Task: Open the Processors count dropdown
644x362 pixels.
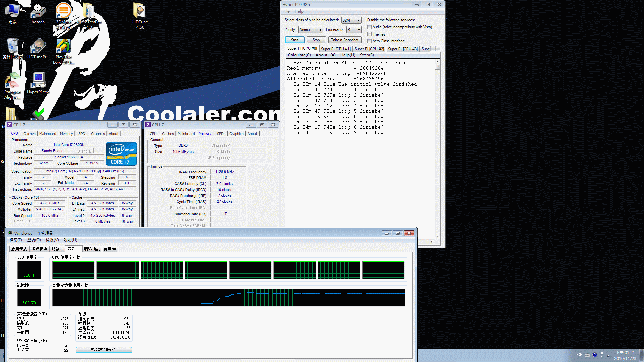Action: [354, 30]
